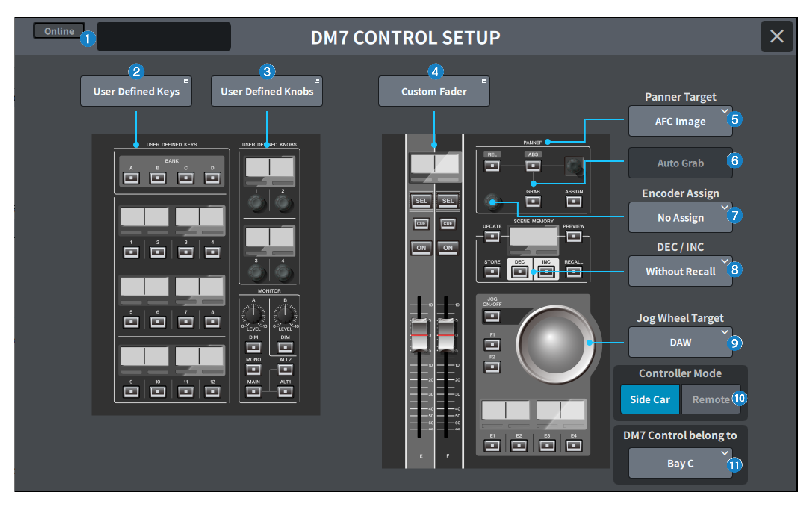Open the Panner Target dropdown
Screen dimensions: 812x509
pos(680,121)
